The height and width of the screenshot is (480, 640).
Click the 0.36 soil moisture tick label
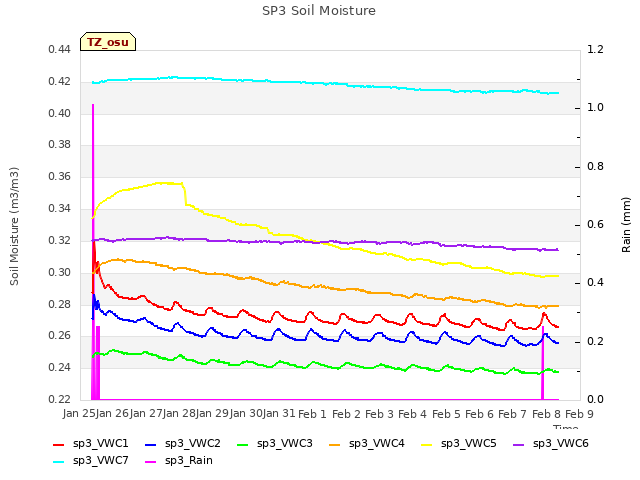click(60, 176)
